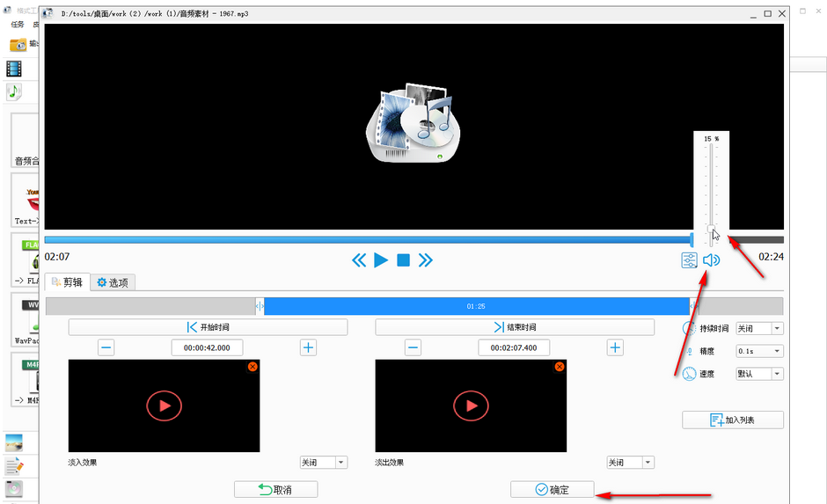Screen dimensions: 827x504
Task: Open the 速度 默认 dropdown
Action: [760, 374]
